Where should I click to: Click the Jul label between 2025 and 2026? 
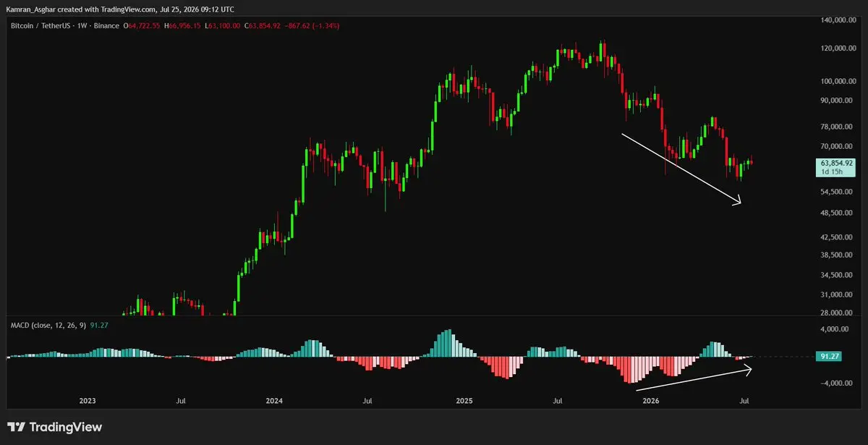pyautogui.click(x=558, y=400)
